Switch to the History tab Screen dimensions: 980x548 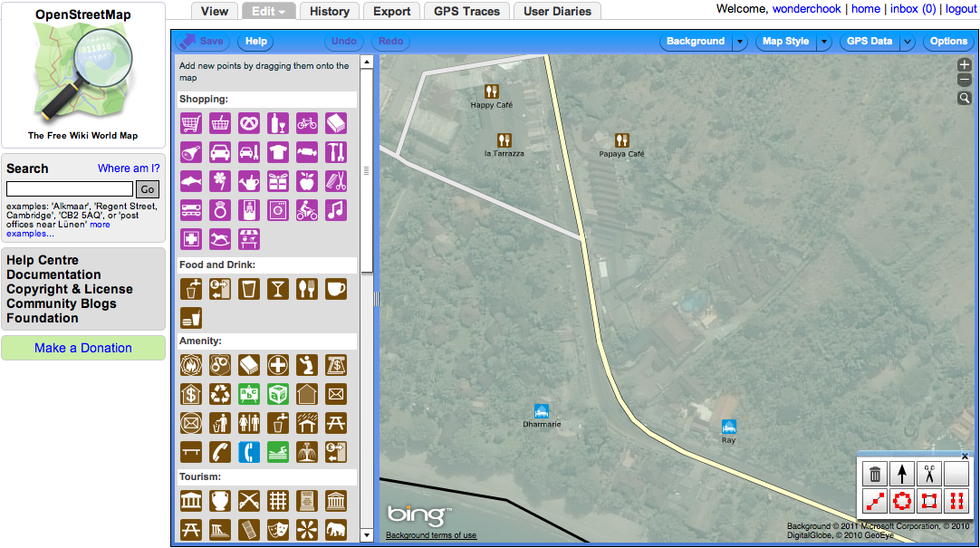click(329, 11)
